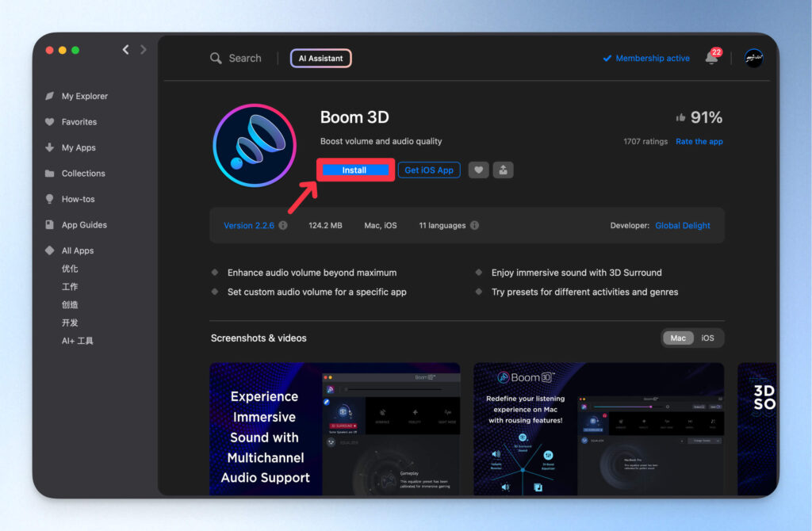Click the forward navigation arrow
Image resolution: width=812 pixels, height=531 pixels.
pyautogui.click(x=144, y=50)
